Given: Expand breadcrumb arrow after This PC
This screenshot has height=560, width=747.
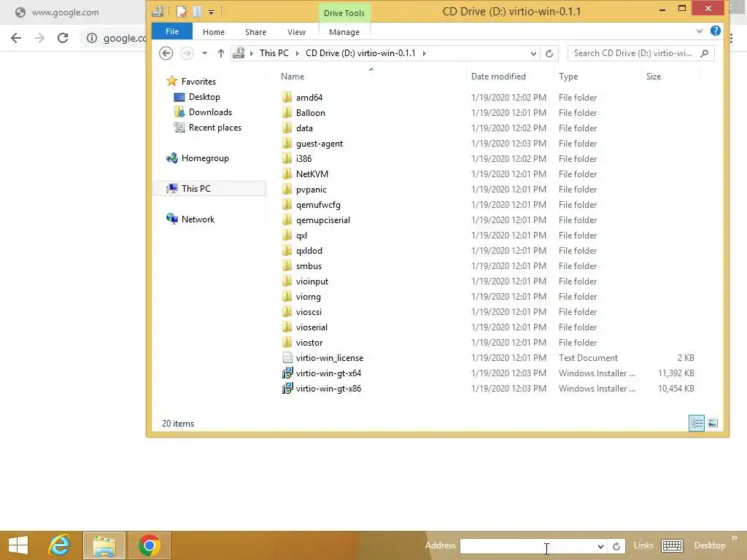Looking at the screenshot, I should click(298, 53).
